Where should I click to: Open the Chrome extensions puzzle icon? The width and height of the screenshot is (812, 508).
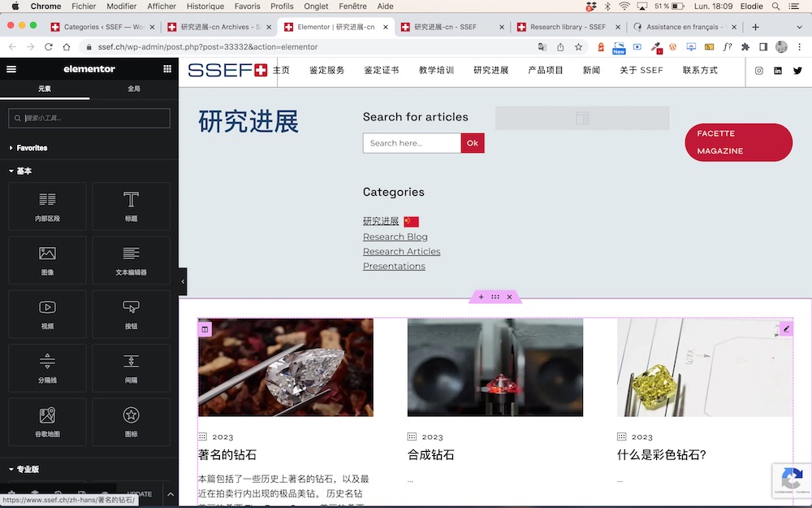[745, 46]
